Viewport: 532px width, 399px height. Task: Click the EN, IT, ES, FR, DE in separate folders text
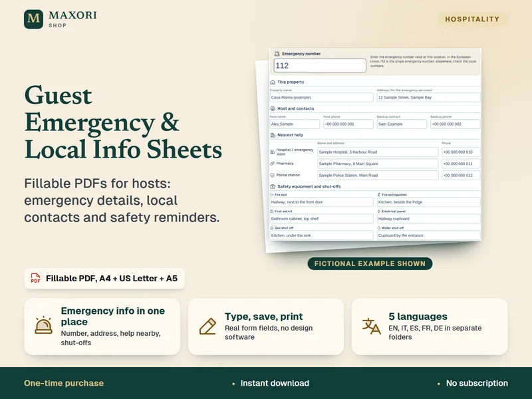pos(435,332)
